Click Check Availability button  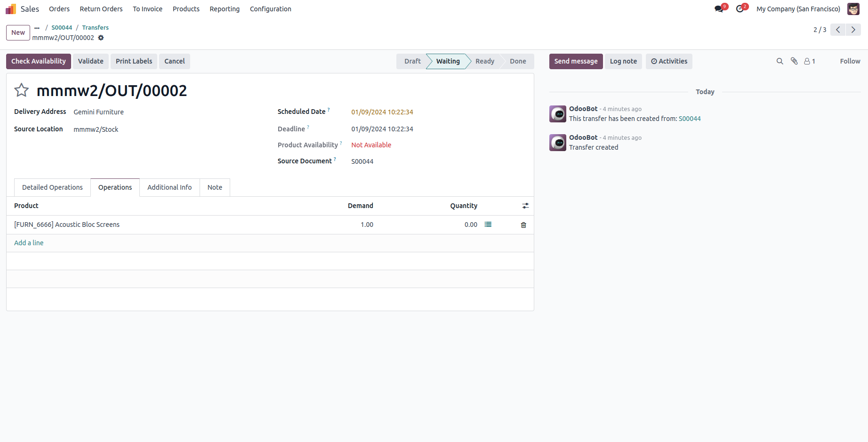coord(39,61)
